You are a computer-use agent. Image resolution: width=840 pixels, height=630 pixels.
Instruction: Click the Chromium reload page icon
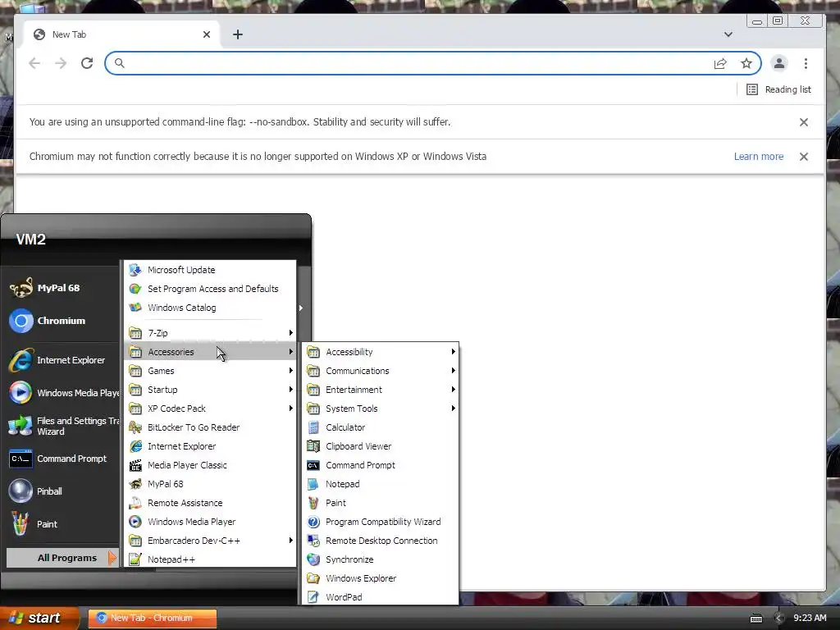pyautogui.click(x=87, y=63)
